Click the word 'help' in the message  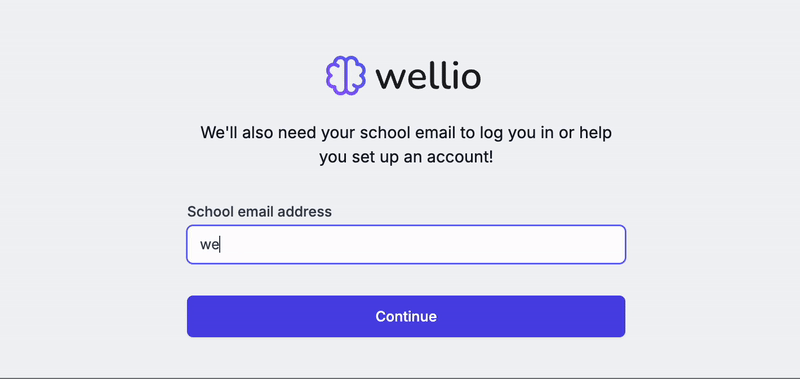595,133
